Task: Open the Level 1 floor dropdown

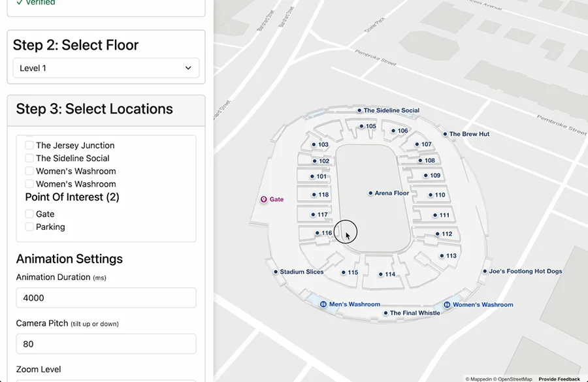Action: (x=106, y=68)
